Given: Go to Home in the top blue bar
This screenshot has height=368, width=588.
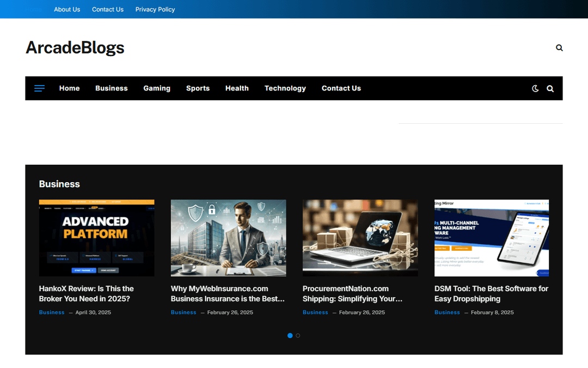Looking at the screenshot, I should point(34,9).
